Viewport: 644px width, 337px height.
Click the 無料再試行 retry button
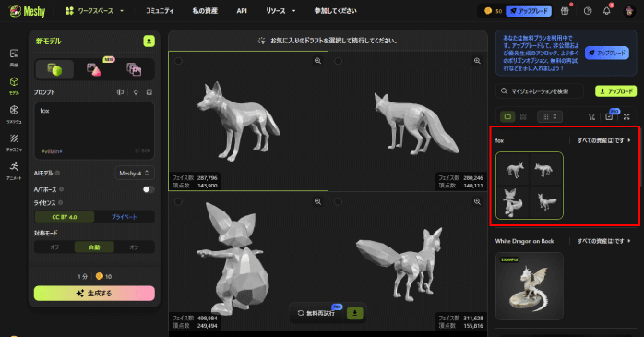point(316,313)
